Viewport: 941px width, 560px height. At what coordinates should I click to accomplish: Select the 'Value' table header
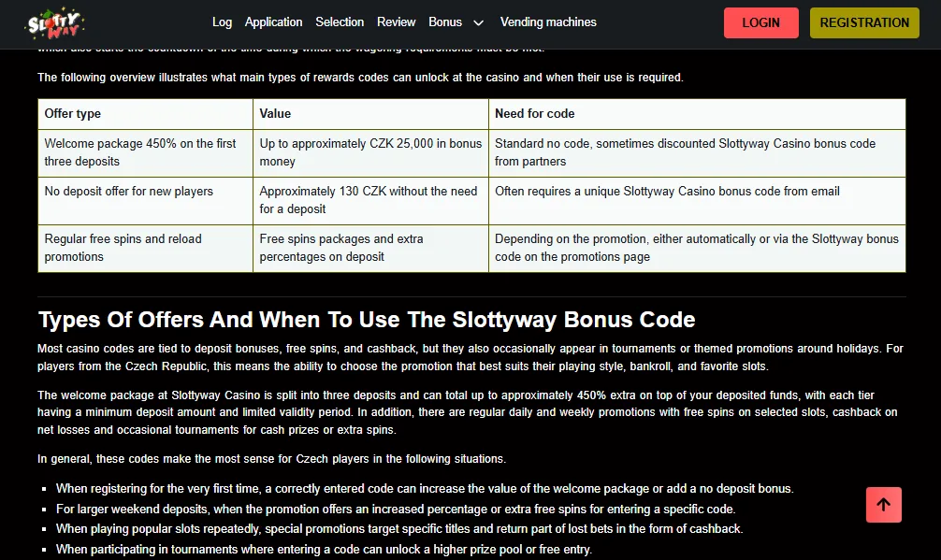[370, 114]
